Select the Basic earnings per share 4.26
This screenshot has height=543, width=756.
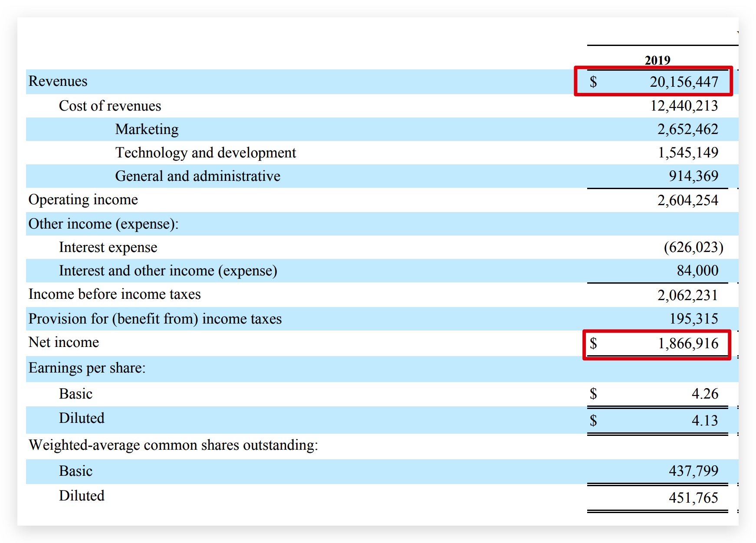pos(704,394)
